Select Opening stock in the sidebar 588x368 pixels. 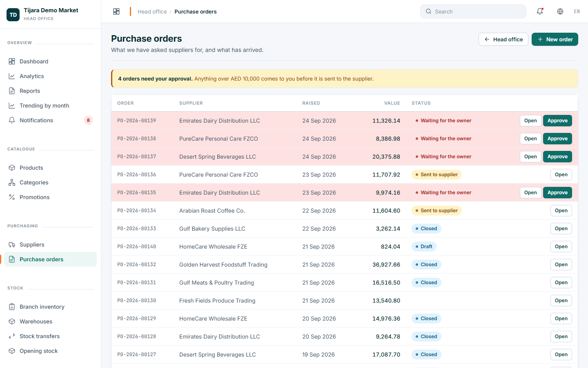[x=50, y=351]
